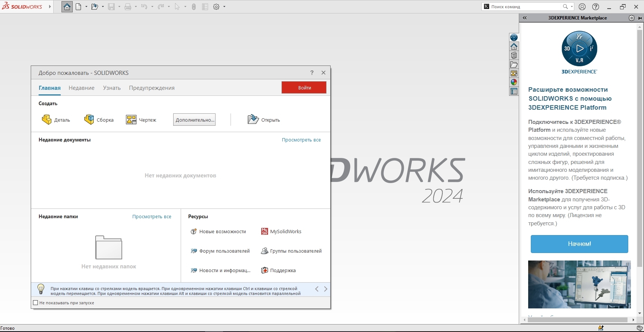The width and height of the screenshot is (644, 332).
Task: Expand the New document dropdown arrow
Action: (x=86, y=7)
